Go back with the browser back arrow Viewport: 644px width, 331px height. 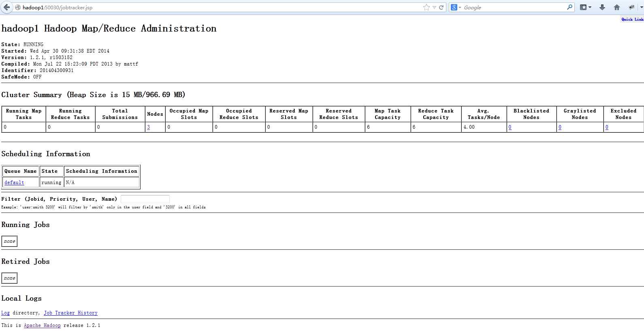coord(6,7)
